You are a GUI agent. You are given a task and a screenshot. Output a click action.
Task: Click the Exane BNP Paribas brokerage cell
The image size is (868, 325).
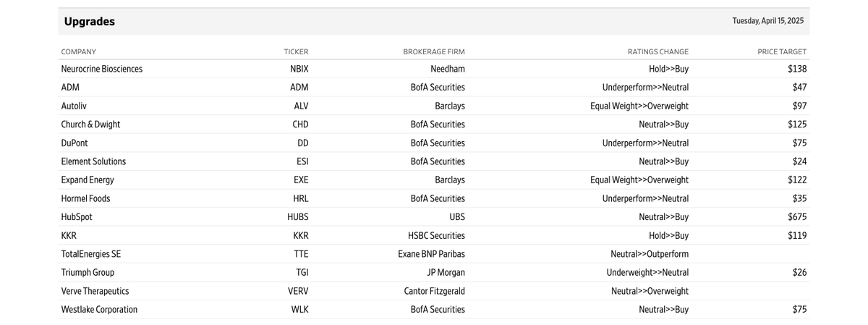pyautogui.click(x=432, y=254)
